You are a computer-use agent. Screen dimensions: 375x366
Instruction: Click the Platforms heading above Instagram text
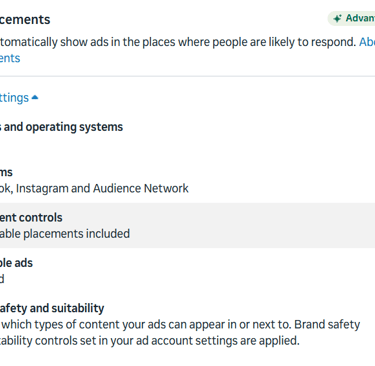(6, 172)
